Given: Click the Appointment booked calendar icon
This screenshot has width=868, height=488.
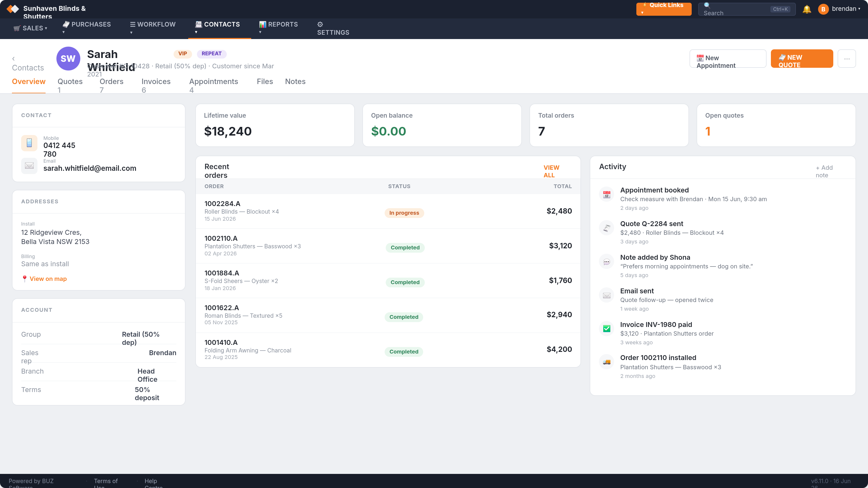Looking at the screenshot, I should tap(607, 195).
